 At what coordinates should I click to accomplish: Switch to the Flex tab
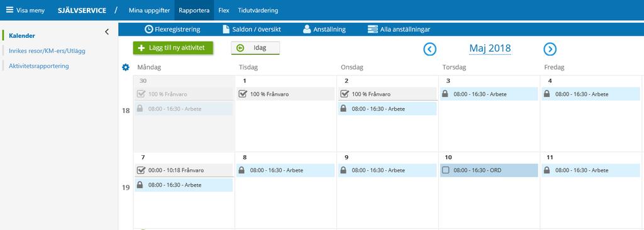point(224,10)
